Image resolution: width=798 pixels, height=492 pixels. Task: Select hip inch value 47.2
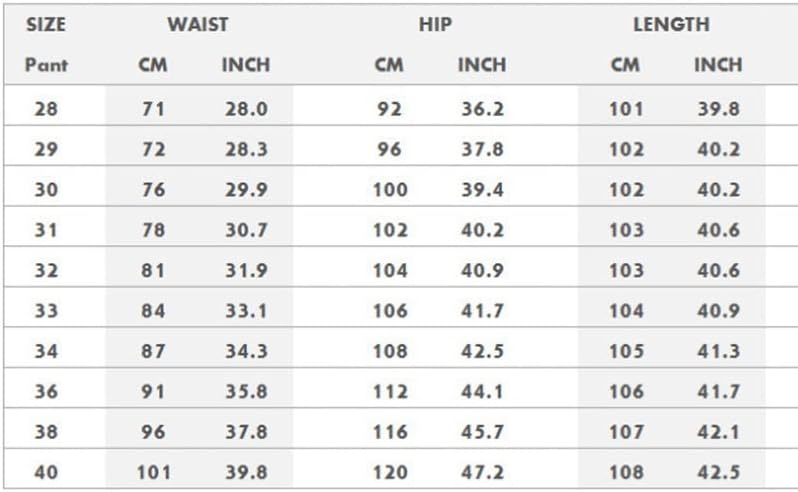point(482,472)
